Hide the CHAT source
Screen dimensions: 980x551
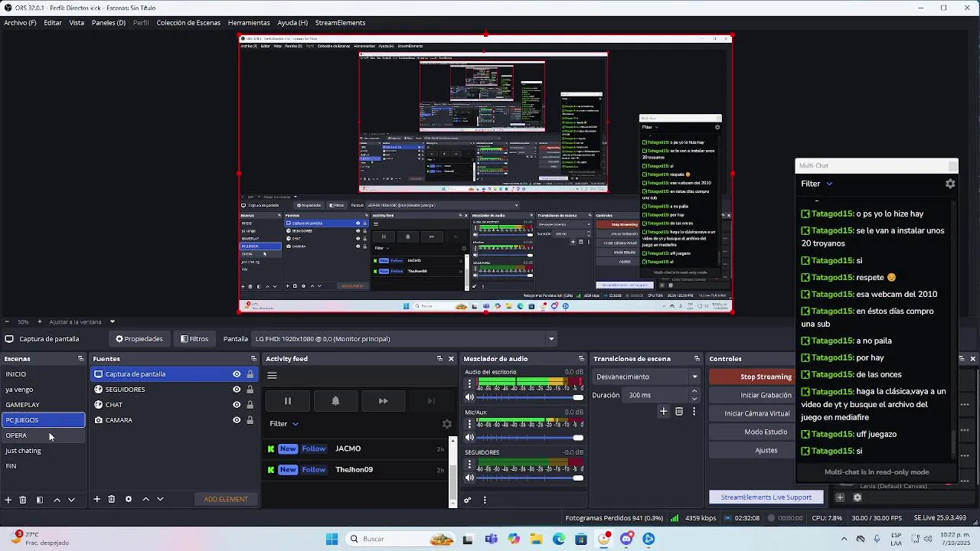pyautogui.click(x=237, y=405)
